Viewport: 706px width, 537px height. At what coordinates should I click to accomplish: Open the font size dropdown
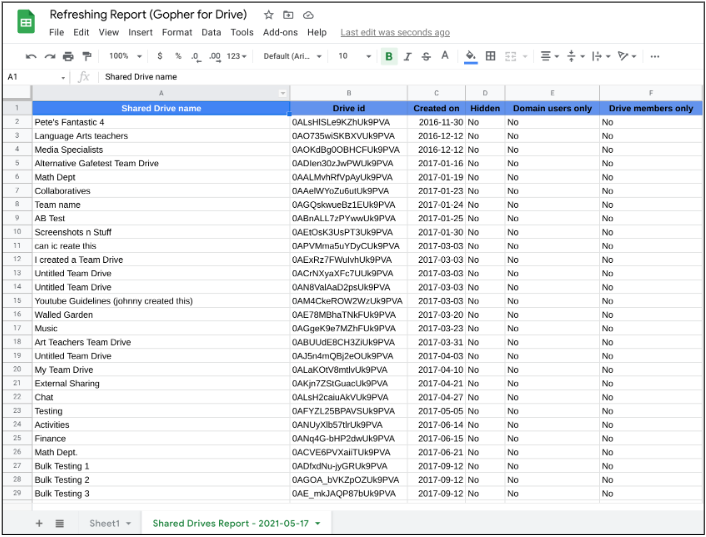click(x=355, y=56)
